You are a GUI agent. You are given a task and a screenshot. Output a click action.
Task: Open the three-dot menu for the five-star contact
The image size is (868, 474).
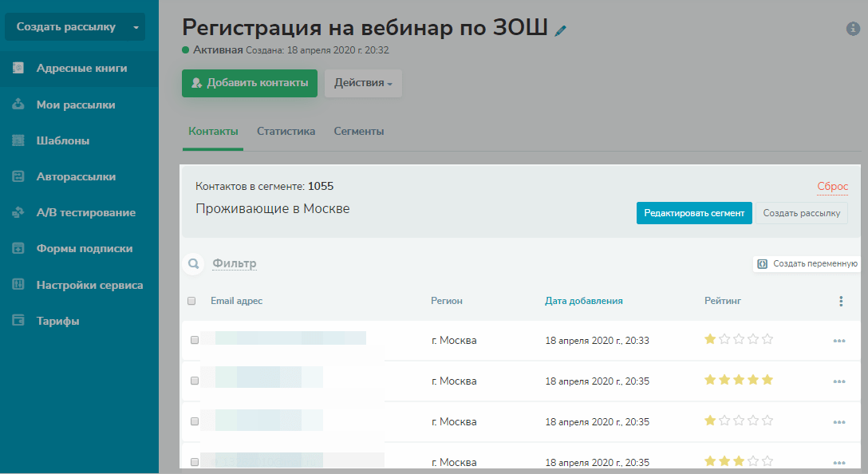tap(838, 381)
